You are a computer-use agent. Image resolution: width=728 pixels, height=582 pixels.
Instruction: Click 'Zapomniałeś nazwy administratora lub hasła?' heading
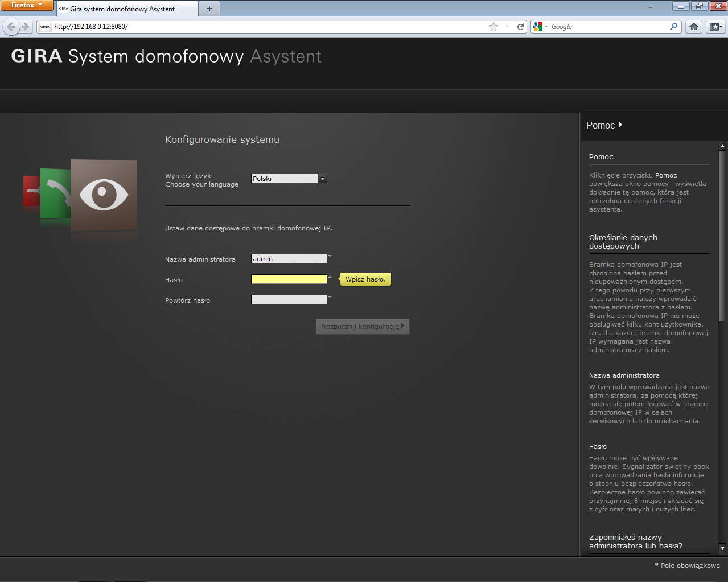pyautogui.click(x=636, y=542)
